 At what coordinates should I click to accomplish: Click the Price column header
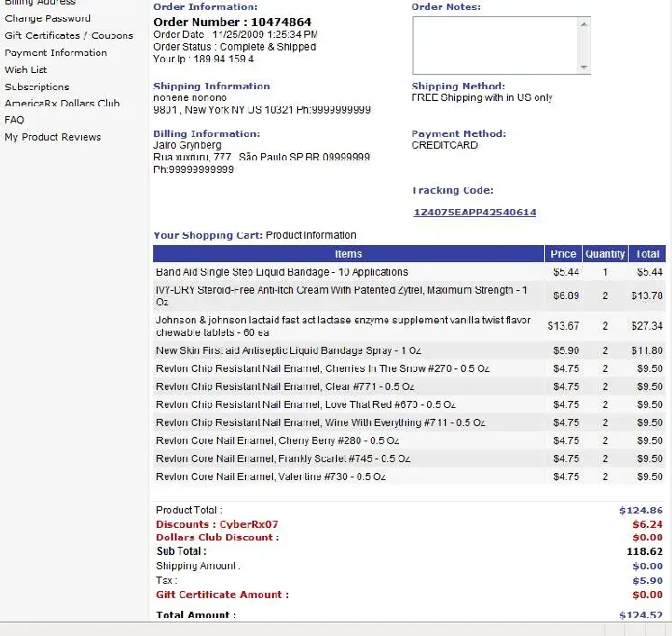[563, 254]
